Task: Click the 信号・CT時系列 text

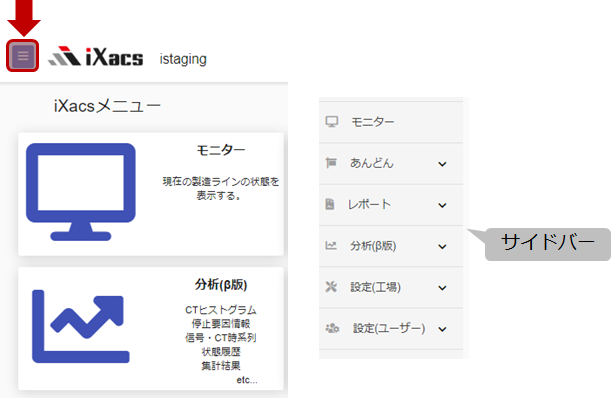Action: (221, 338)
